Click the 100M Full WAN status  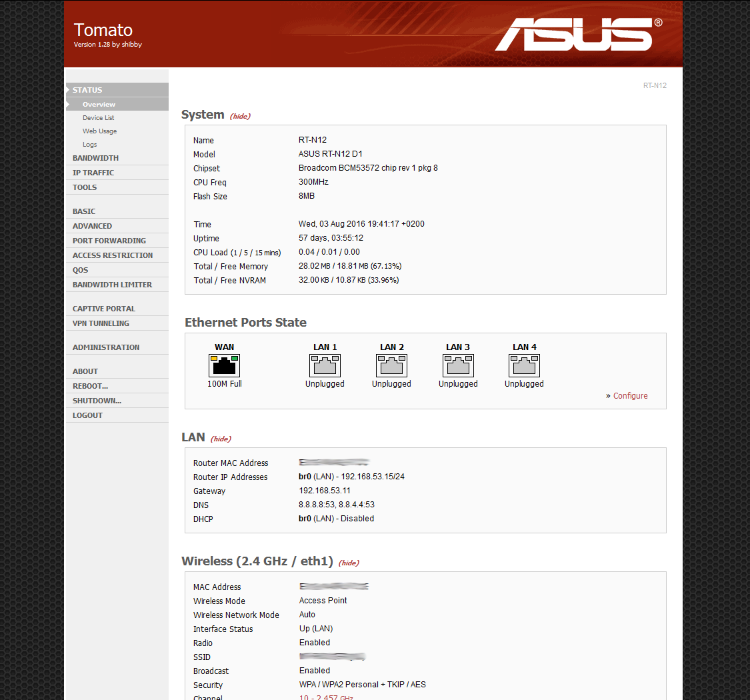tap(224, 384)
